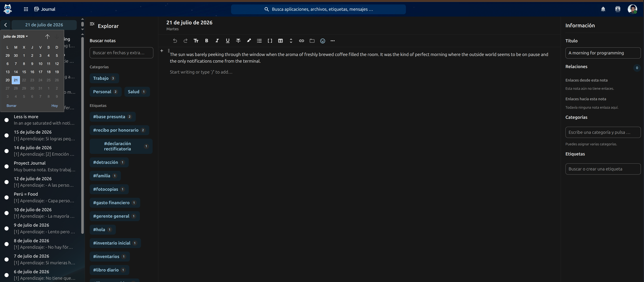Open the contacts icon in top bar
Viewport: 644px width, 282px height.
point(617,9)
